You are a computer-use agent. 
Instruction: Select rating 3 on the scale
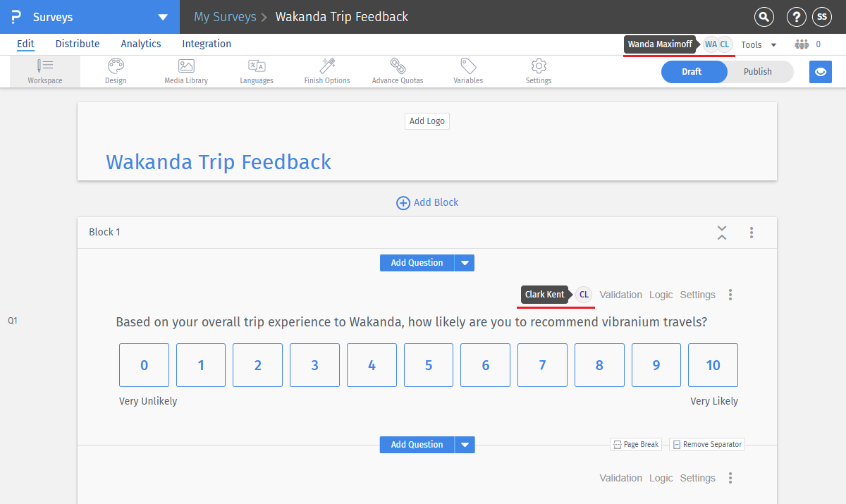pyautogui.click(x=315, y=365)
